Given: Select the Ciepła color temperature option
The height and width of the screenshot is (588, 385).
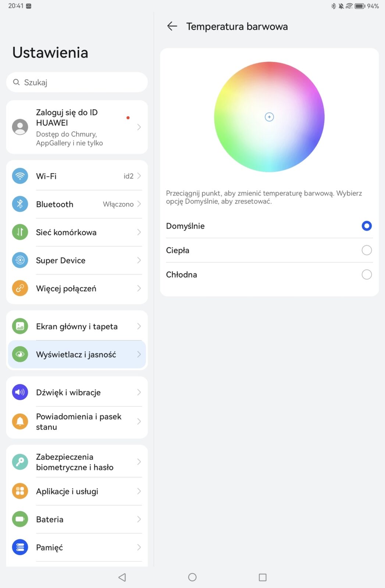Looking at the screenshot, I should [x=269, y=250].
